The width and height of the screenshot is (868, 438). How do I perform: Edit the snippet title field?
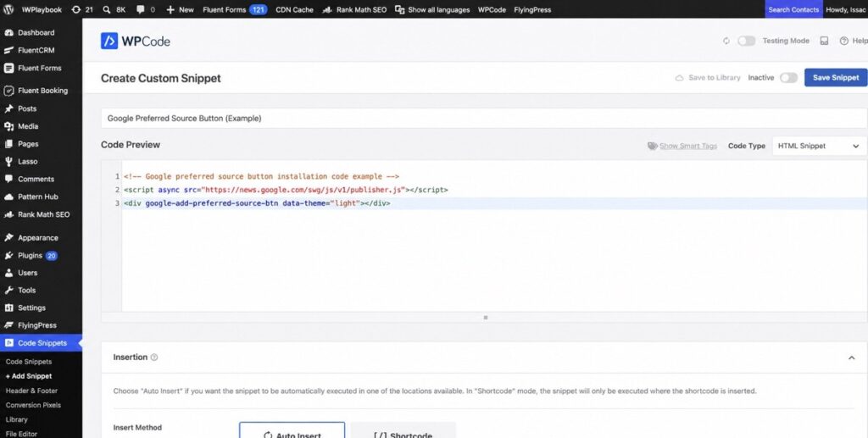coord(484,119)
